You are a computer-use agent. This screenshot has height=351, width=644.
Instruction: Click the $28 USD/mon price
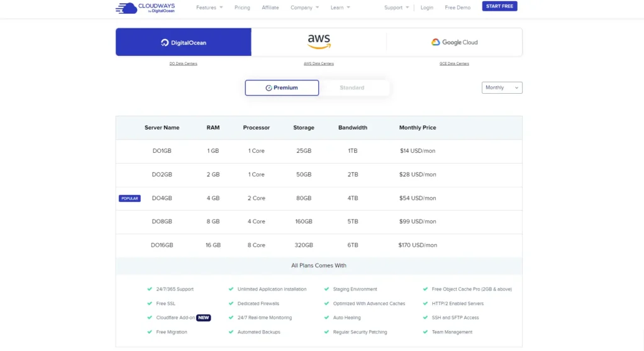pyautogui.click(x=418, y=174)
